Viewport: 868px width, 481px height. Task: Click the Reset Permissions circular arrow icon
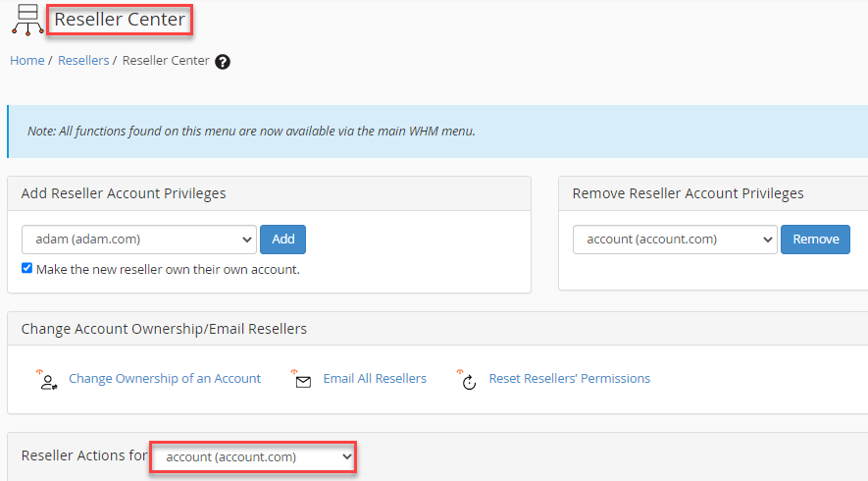coord(469,380)
